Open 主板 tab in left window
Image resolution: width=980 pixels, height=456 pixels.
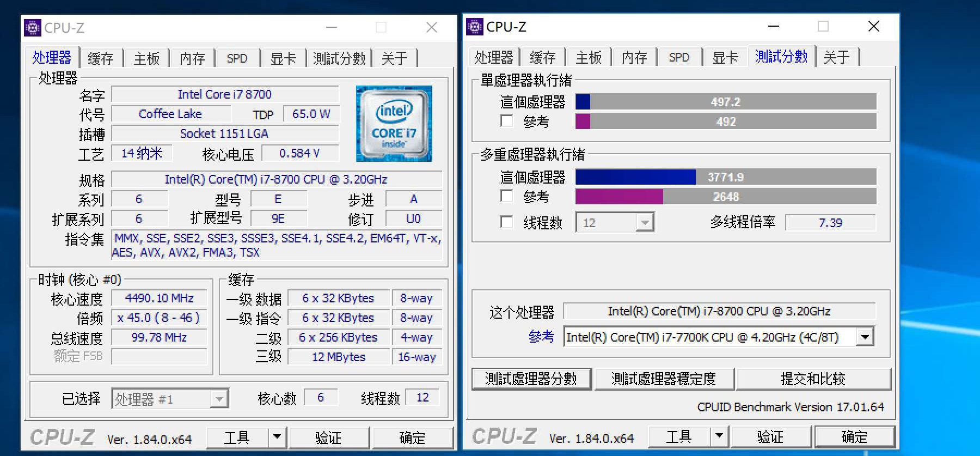(146, 58)
